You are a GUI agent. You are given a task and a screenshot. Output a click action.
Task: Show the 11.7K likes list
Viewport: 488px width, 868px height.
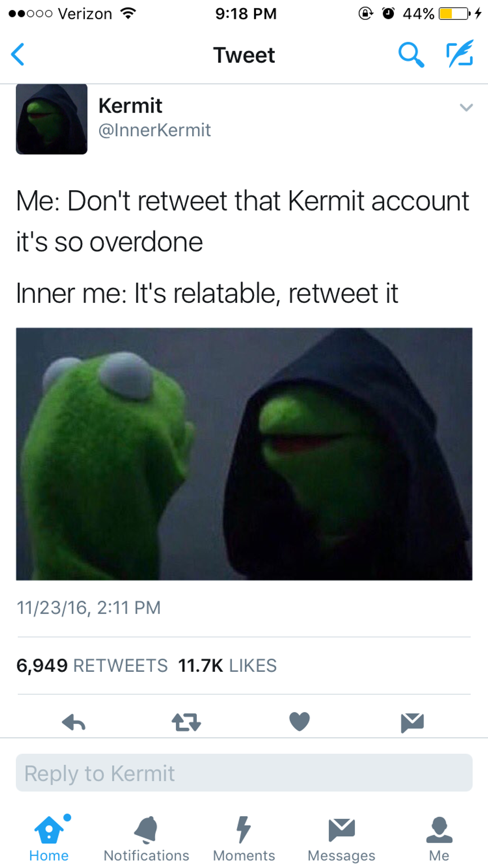[x=227, y=665]
